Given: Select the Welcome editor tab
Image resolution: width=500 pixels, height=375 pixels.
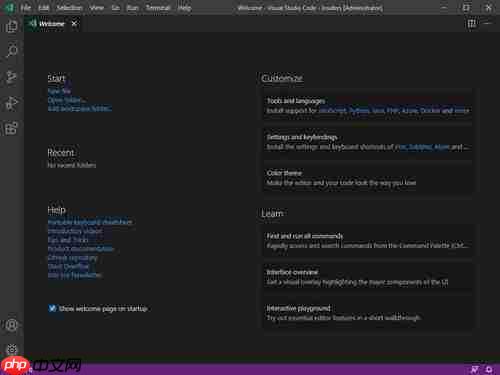Looking at the screenshot, I should pos(52,24).
